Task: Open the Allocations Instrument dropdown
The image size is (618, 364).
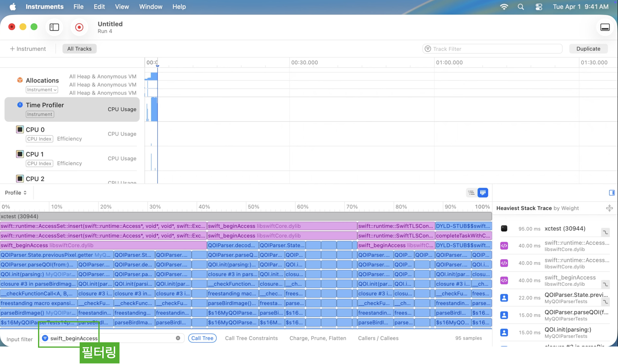Action: coord(42,90)
